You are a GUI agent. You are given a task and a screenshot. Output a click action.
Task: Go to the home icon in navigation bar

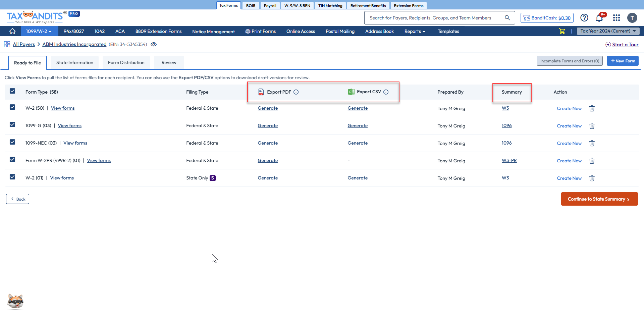coord(12,31)
